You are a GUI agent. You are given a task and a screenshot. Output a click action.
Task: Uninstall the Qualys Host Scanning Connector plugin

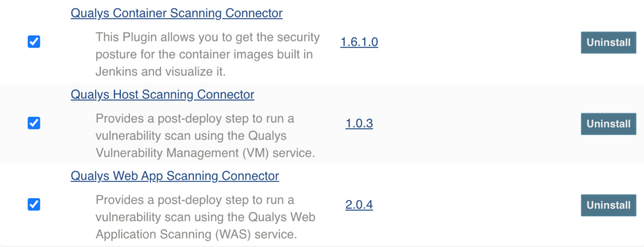608,123
